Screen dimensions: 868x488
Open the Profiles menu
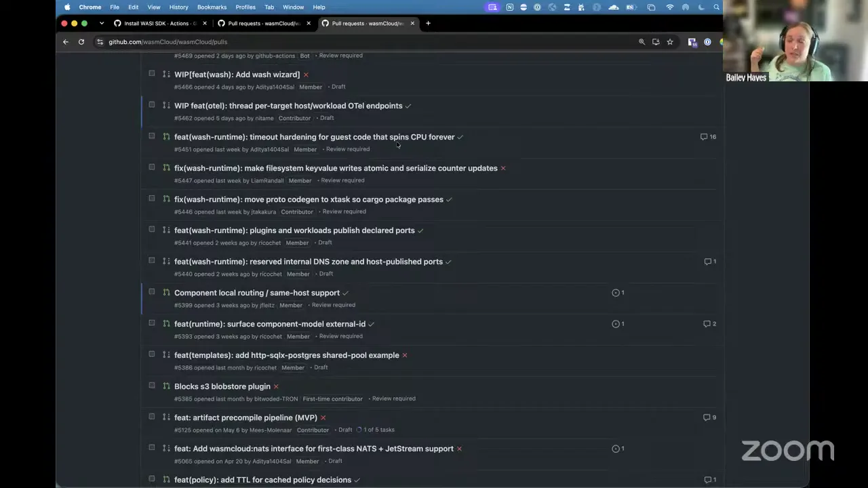pyautogui.click(x=245, y=7)
